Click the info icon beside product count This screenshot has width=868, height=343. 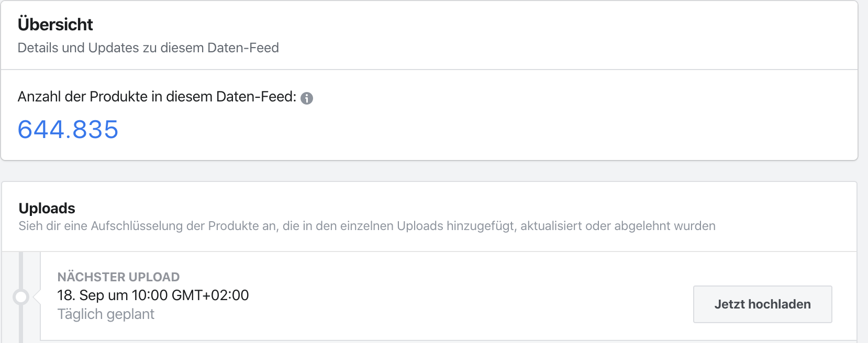[x=307, y=98]
